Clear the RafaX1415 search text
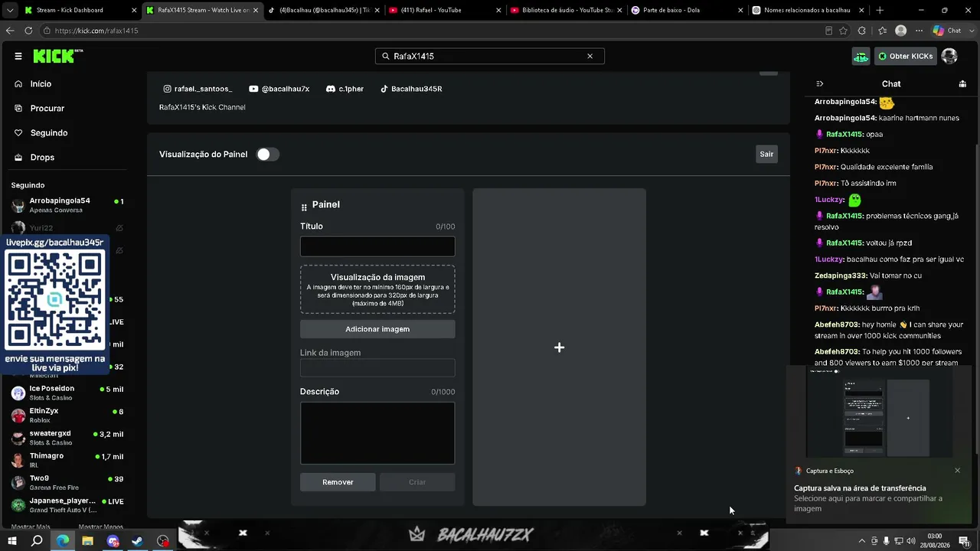This screenshot has height=551, width=980. click(590, 56)
